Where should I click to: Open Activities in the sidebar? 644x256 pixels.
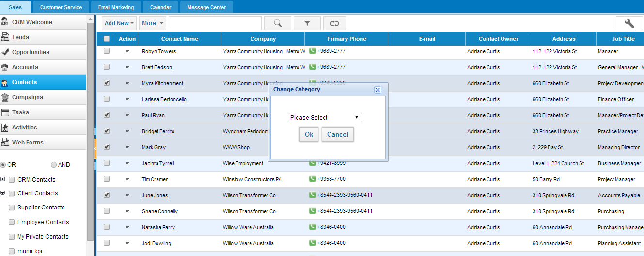[x=43, y=128]
